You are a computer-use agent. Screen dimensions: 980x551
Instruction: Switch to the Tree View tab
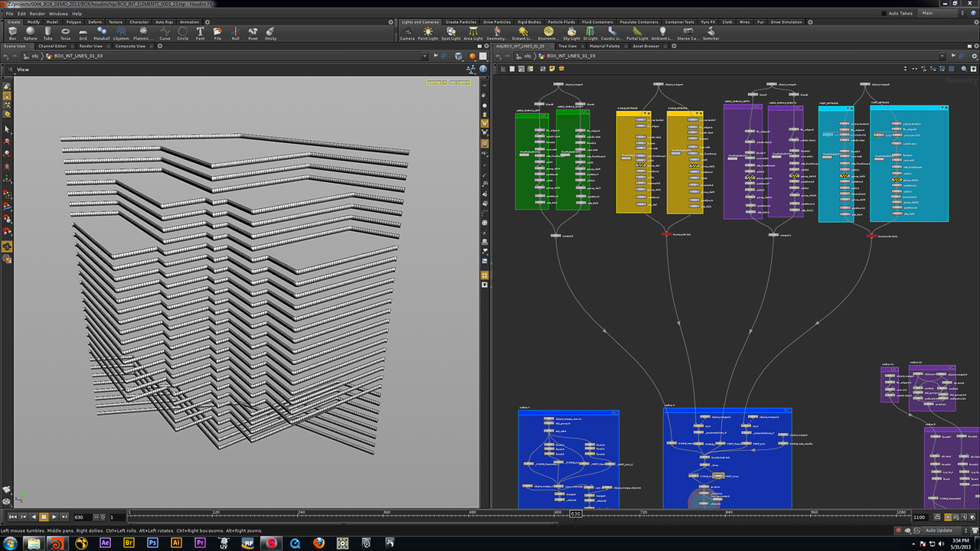point(567,46)
